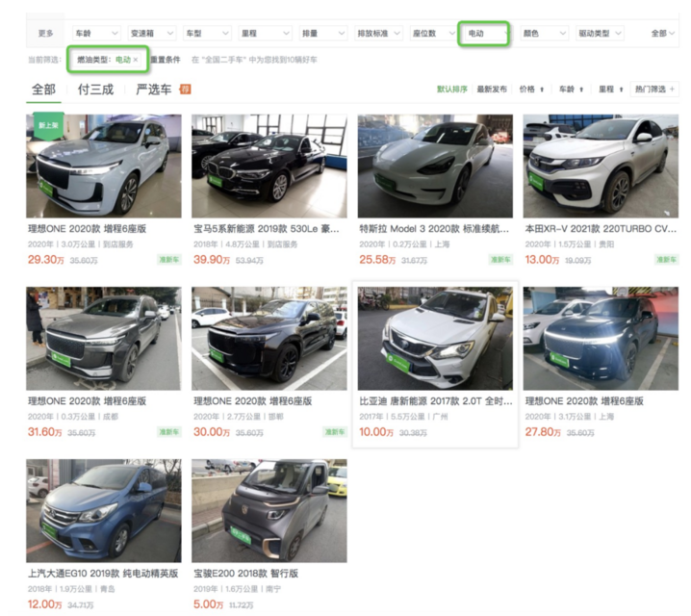Select 默认排序 sorting option
691x616 pixels.
(452, 90)
